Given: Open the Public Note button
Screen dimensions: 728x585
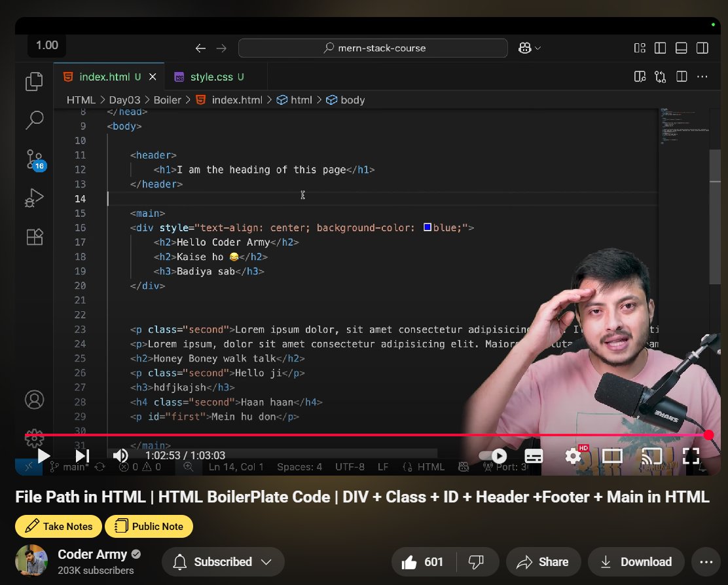Looking at the screenshot, I should 149,526.
